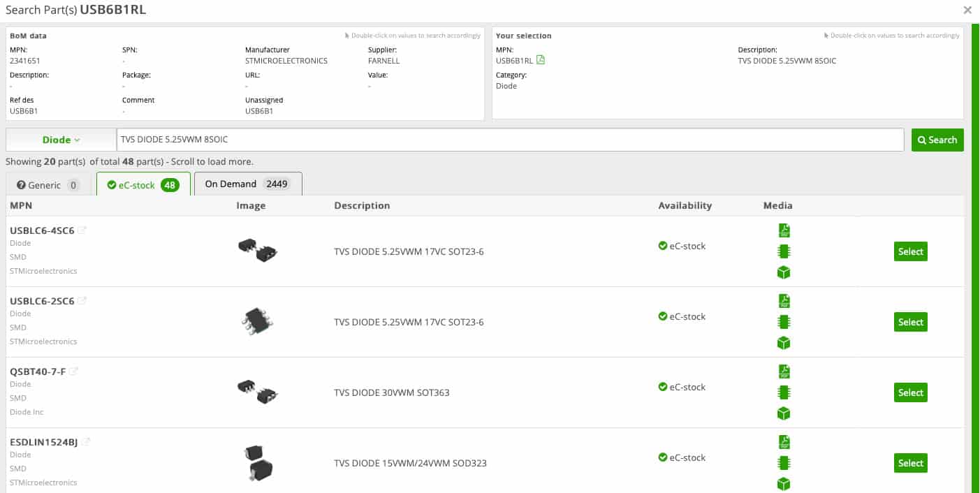Expand the Diode category dropdown
This screenshot has width=980, height=493.
[x=61, y=140]
